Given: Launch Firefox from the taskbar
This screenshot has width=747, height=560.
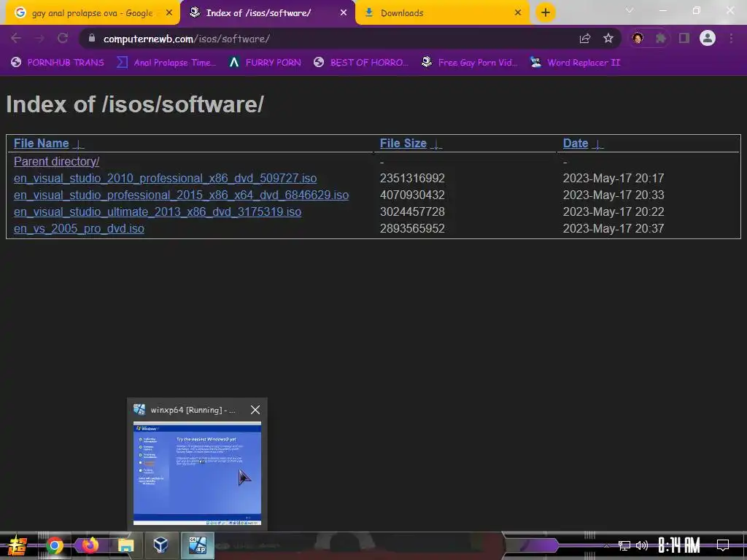Looking at the screenshot, I should [90, 545].
